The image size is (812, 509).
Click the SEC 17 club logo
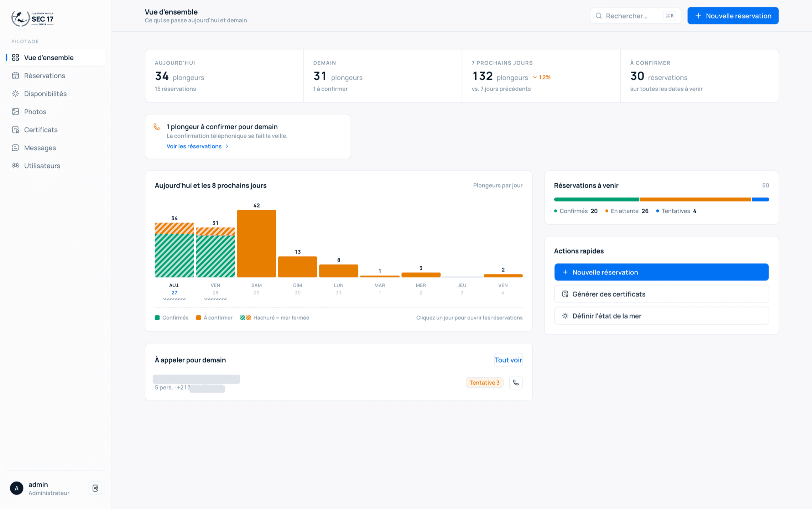(x=32, y=19)
